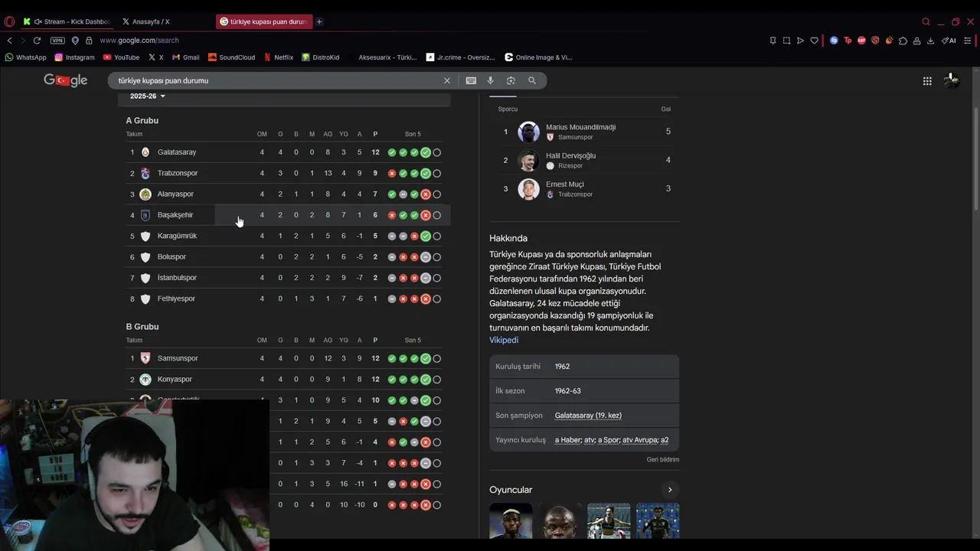Viewport: 980px width, 551px height.
Task: Search tabs with the magnifier icon
Action: (926, 21)
